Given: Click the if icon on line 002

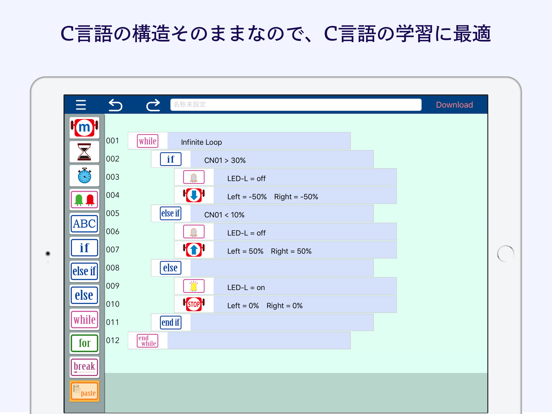Looking at the screenshot, I should tap(171, 159).
